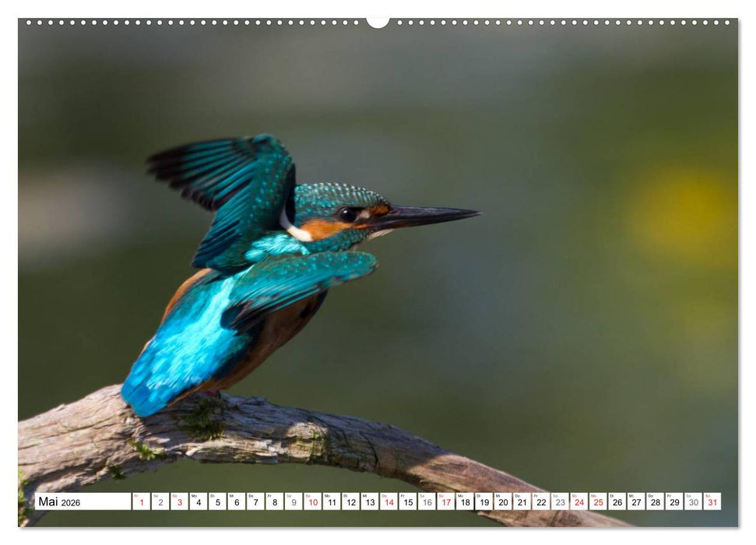Screen dimensions: 756x545
Task: Click the midweek date 6 cell
Action: (237, 502)
